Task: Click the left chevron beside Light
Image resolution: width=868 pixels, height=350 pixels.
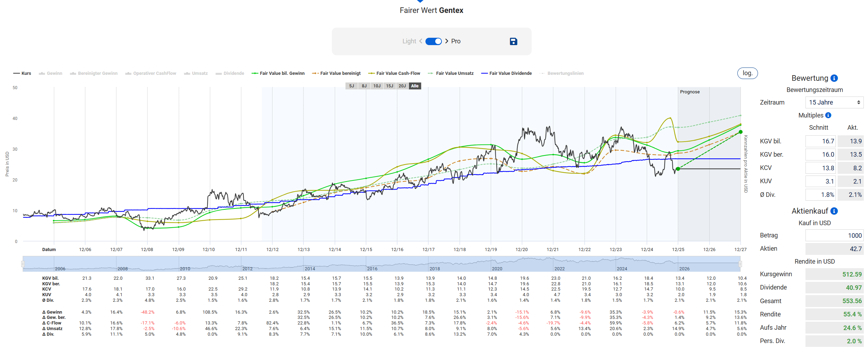Action: point(421,41)
